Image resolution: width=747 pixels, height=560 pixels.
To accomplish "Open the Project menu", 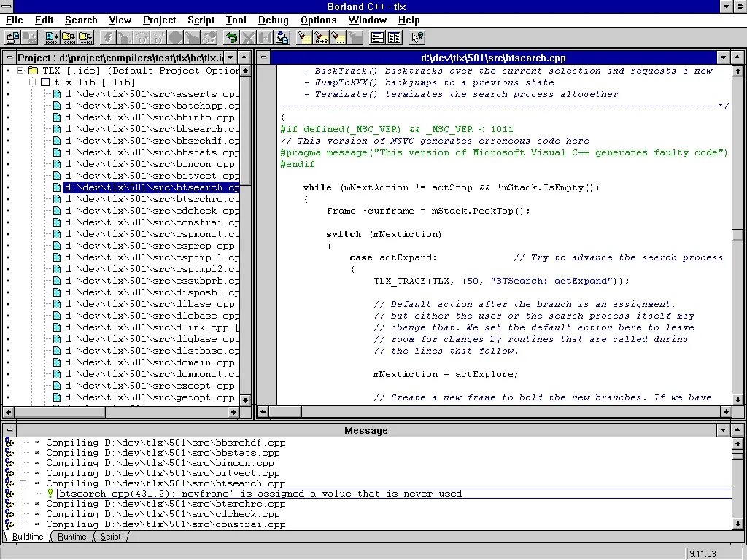I will [x=160, y=20].
